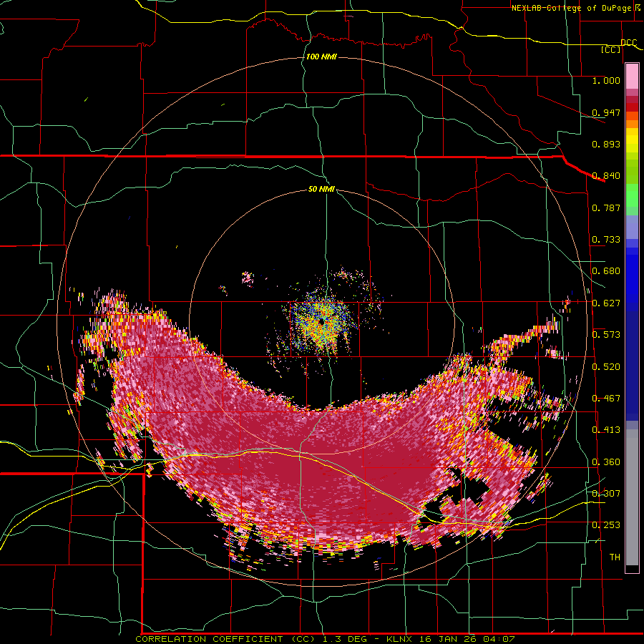Image resolution: width=644 pixels, height=644 pixels.
Task: Select the 0.413 legend value
Action: click(x=606, y=430)
